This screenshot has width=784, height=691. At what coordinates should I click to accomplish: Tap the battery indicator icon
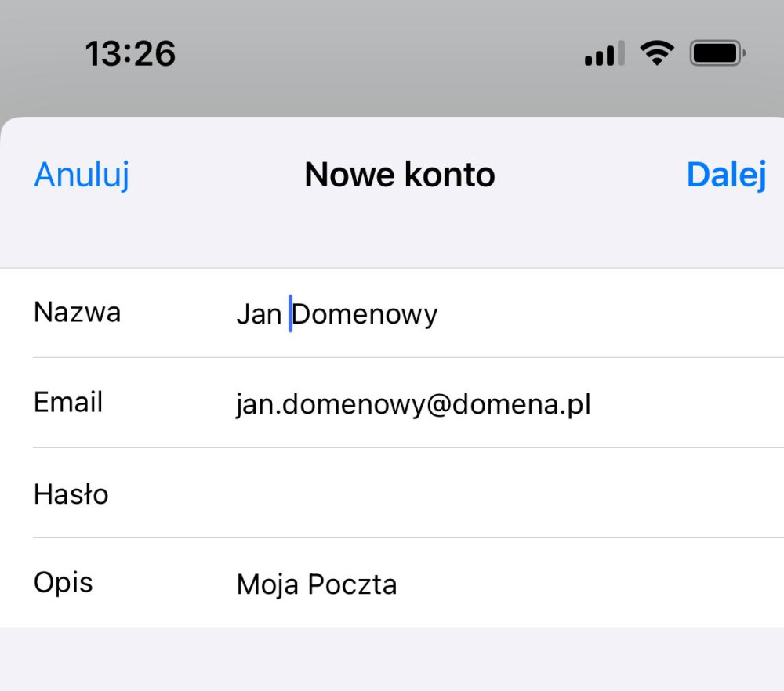pyautogui.click(x=717, y=53)
